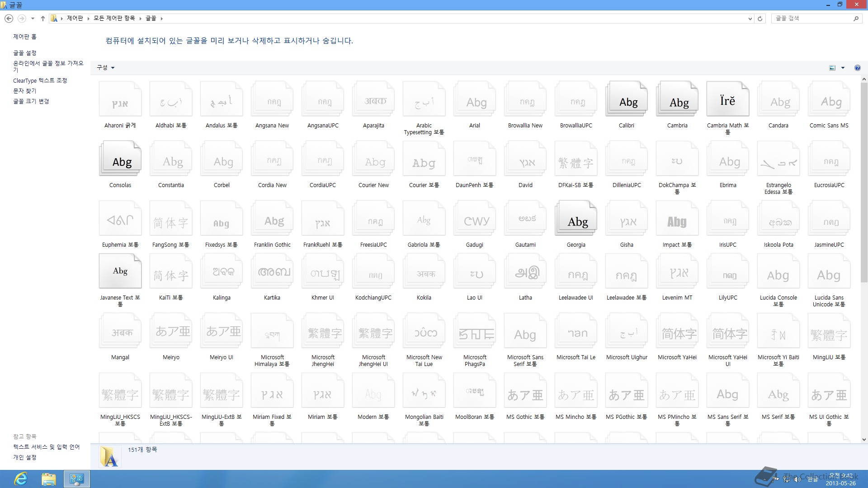The width and height of the screenshot is (868, 488).
Task: Select the Franklin Gothic font icon
Action: 272,218
